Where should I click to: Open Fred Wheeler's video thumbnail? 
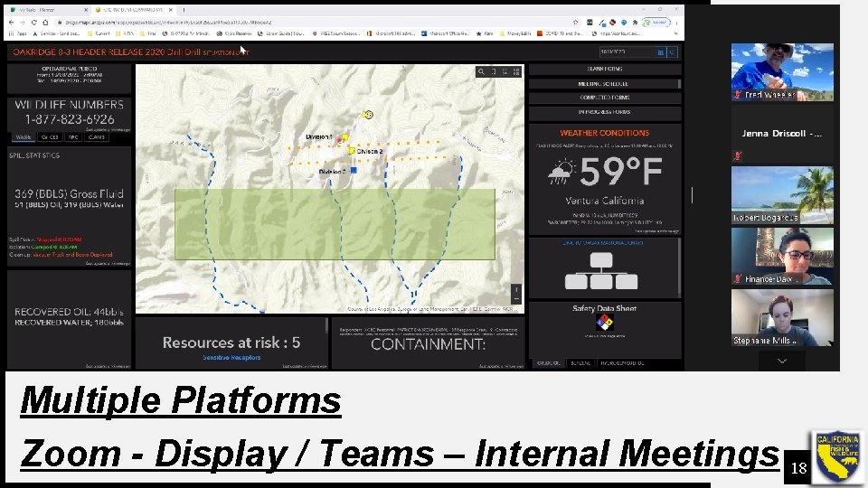pos(781,72)
